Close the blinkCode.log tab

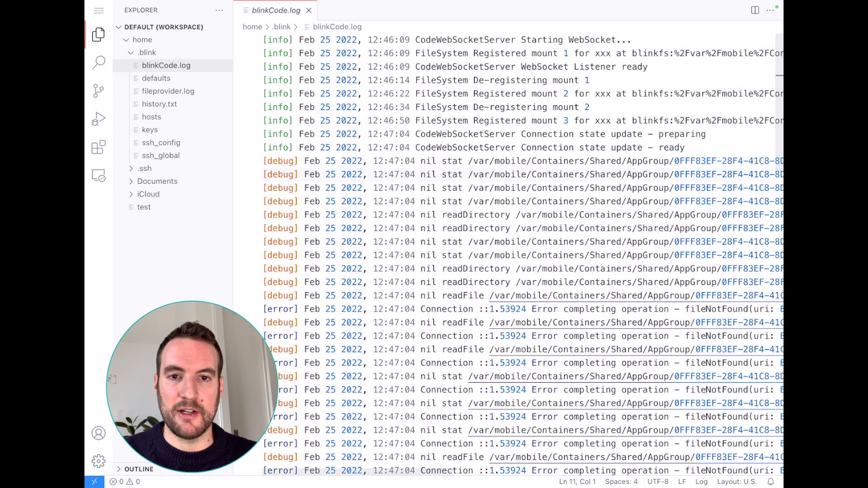(309, 10)
